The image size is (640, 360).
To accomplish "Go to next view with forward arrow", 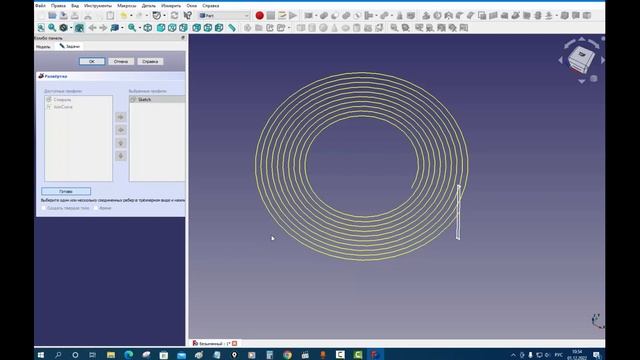I will pyautogui.click(x=103, y=28).
